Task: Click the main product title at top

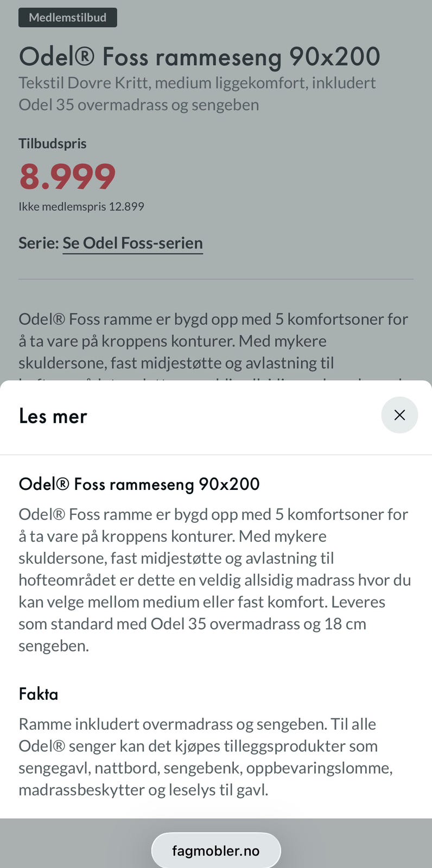Action: pos(200,56)
